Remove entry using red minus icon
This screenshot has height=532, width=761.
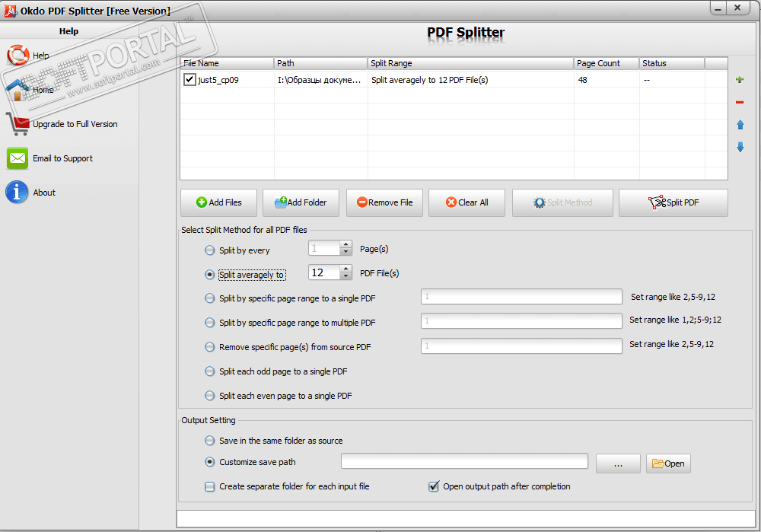coord(740,102)
